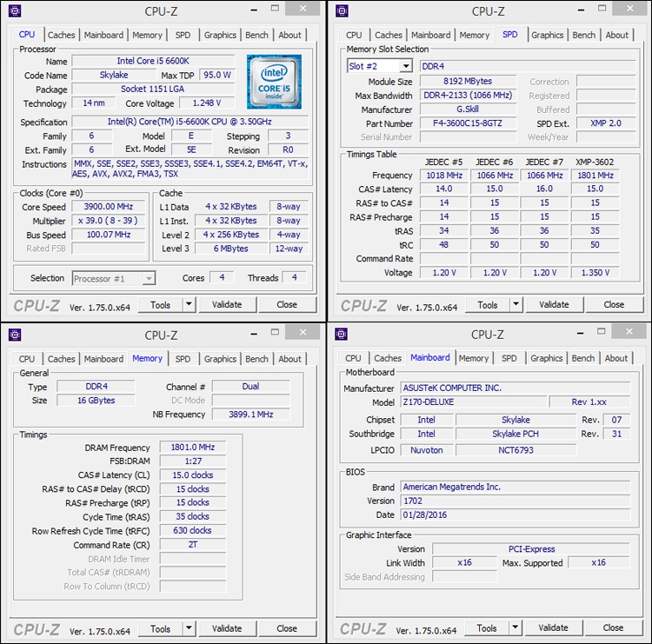Screen dimensions: 652x644
Task: Click the memory Size value 16 GBytes
Action: click(x=96, y=400)
